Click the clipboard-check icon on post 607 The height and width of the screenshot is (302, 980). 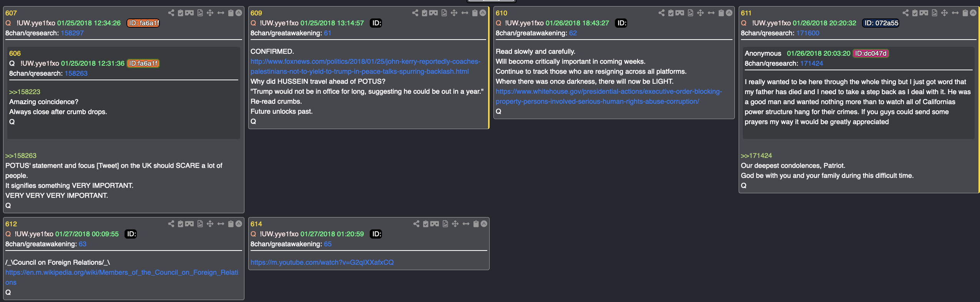tap(180, 13)
